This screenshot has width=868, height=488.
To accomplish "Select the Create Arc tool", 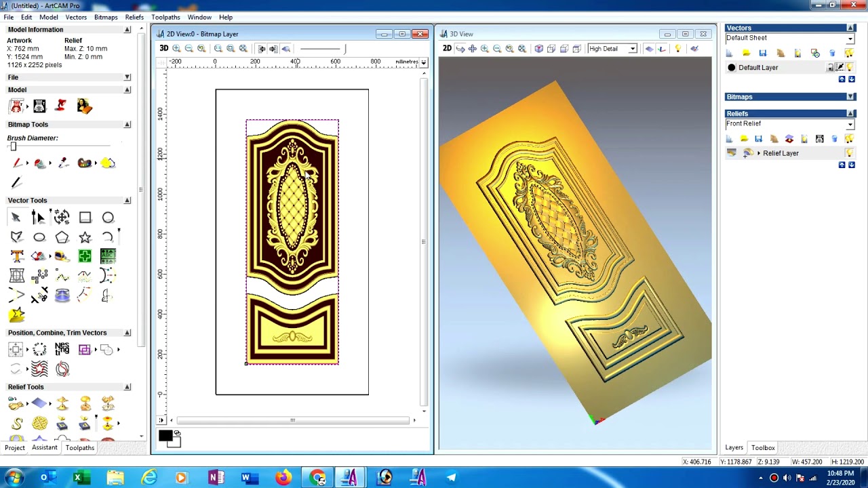I will click(108, 237).
